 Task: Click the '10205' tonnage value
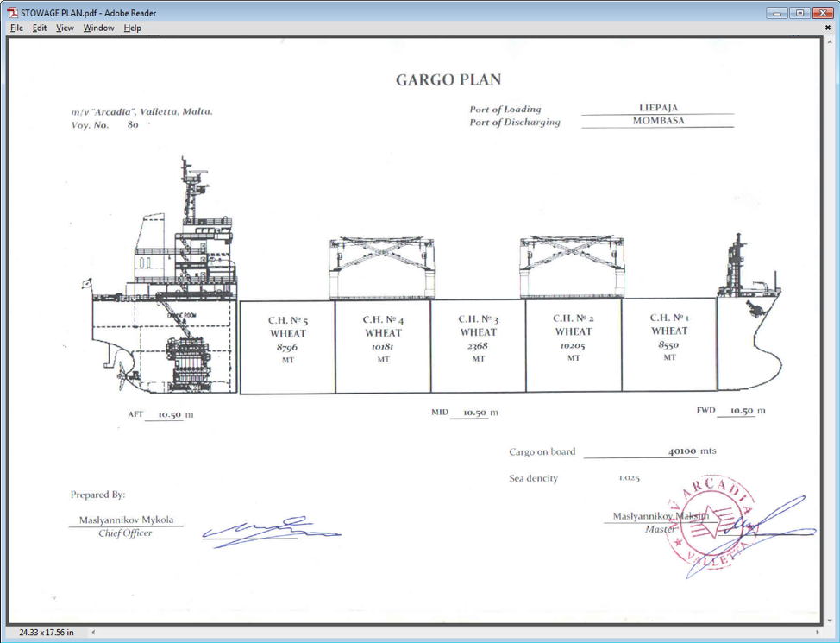tap(574, 346)
